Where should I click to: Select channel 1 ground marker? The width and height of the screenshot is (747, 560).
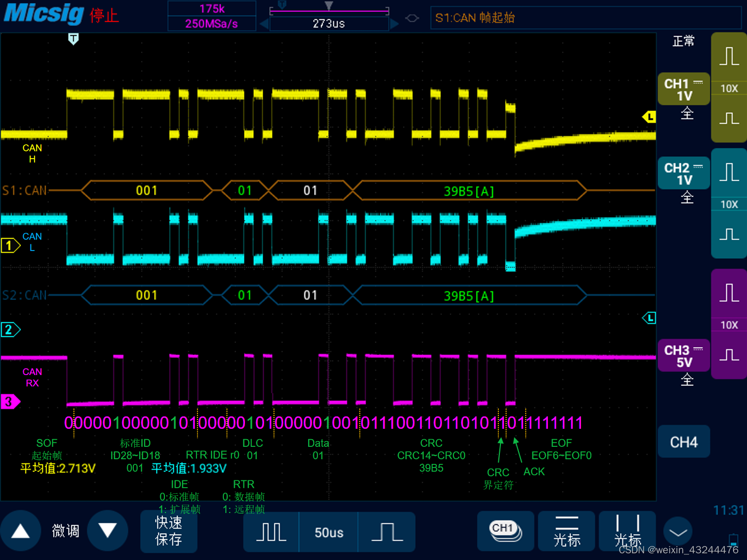click(10, 245)
